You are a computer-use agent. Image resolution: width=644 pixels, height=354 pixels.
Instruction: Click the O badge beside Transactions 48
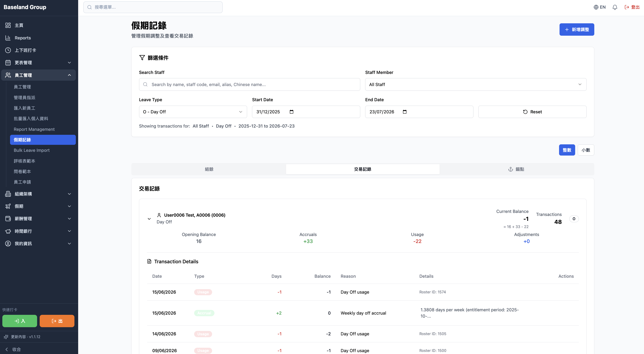pyautogui.click(x=574, y=219)
